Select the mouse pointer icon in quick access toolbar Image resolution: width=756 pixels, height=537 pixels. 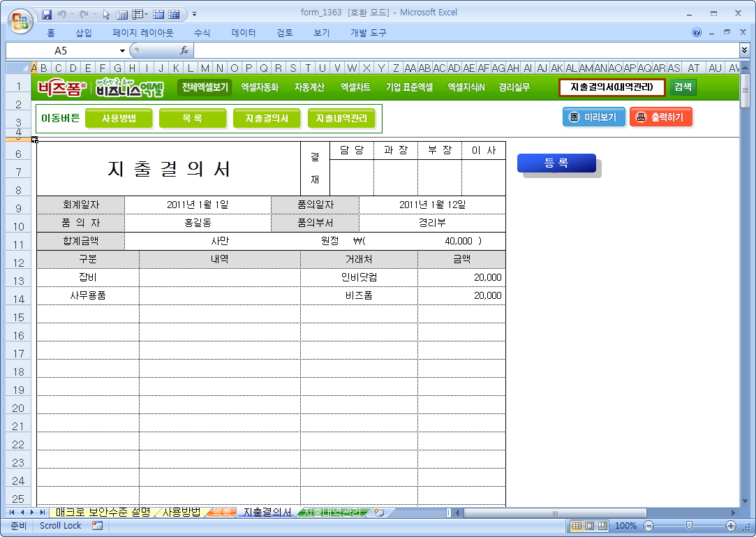(106, 14)
